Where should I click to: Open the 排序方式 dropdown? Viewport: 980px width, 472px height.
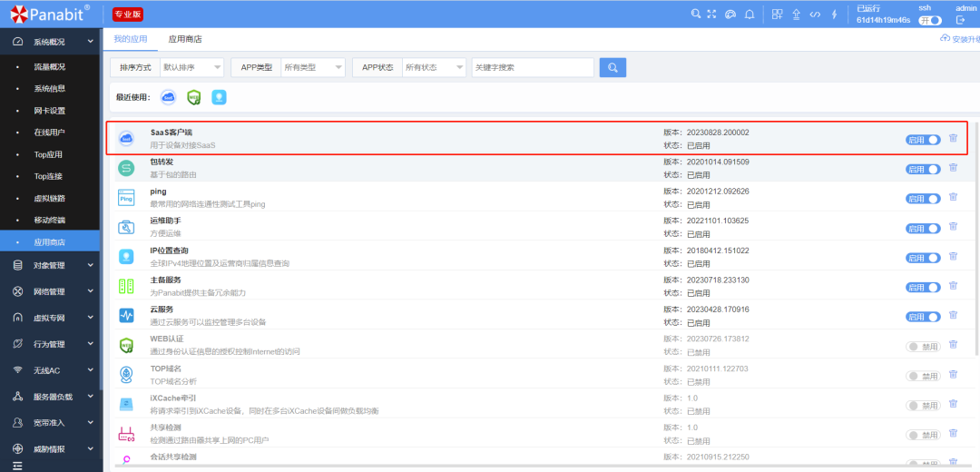pos(191,67)
